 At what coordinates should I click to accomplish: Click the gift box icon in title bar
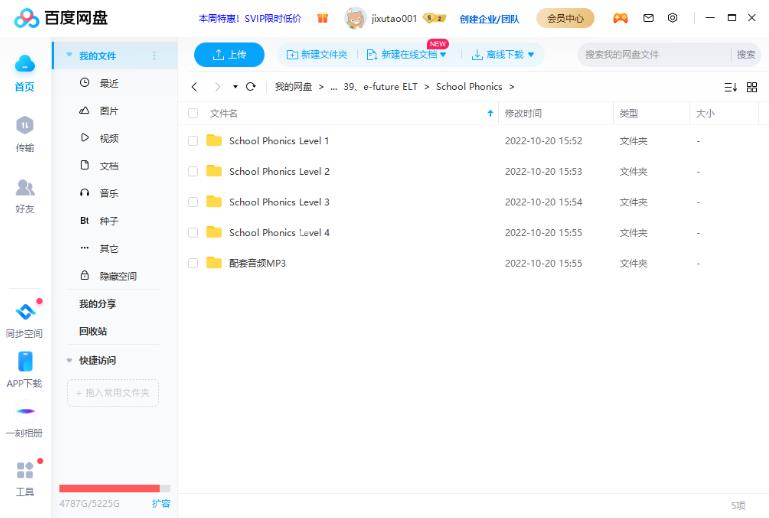click(322, 18)
